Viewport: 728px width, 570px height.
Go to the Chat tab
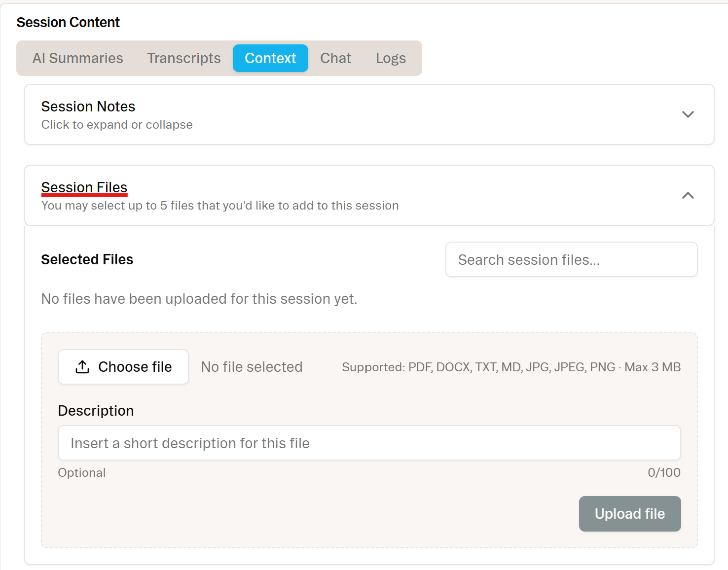[335, 58]
